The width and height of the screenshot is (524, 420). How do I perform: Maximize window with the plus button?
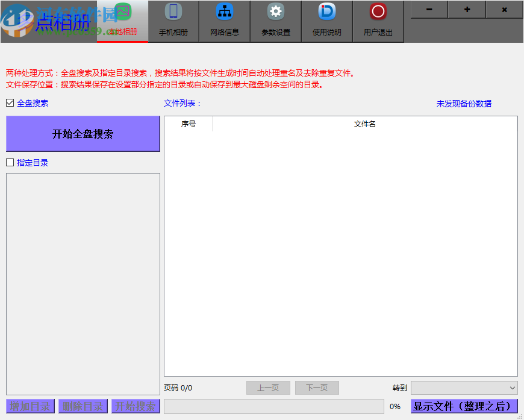467,10
